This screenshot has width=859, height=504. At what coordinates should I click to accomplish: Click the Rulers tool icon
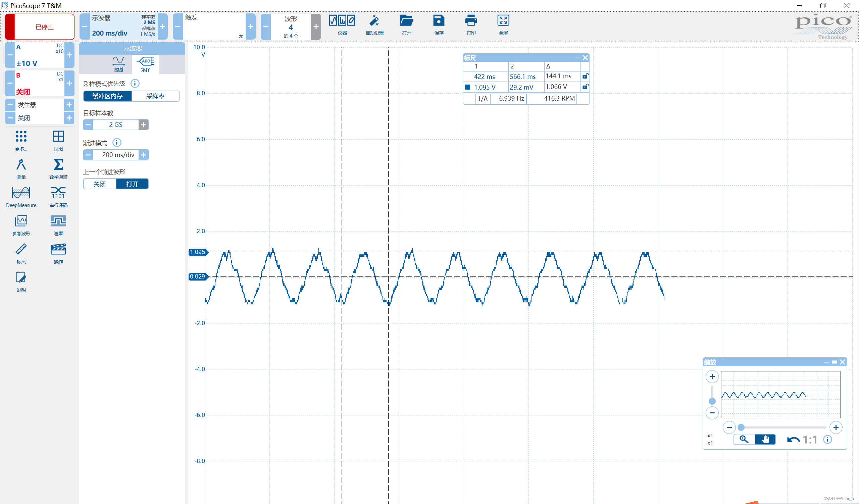coord(21,250)
